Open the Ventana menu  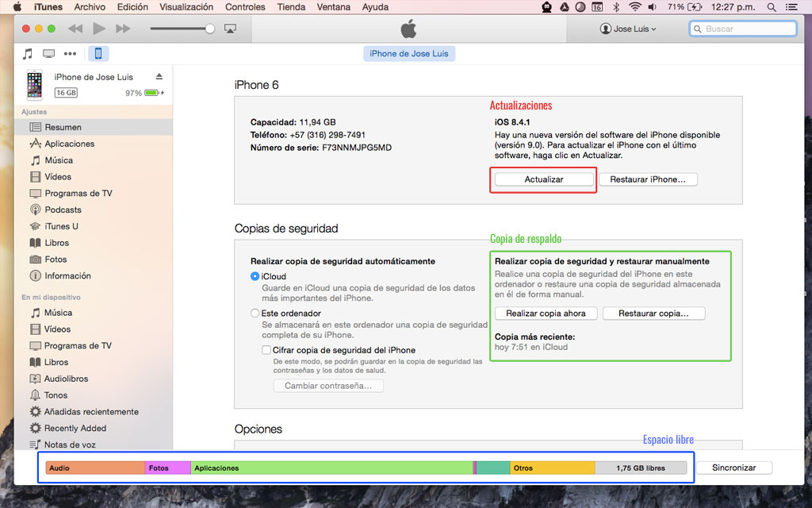tap(334, 7)
